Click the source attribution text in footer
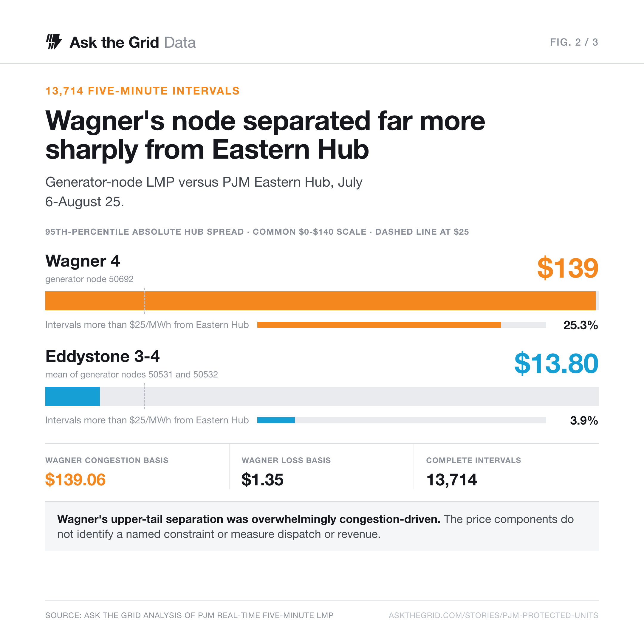This screenshot has height=644, width=644. tap(189, 615)
